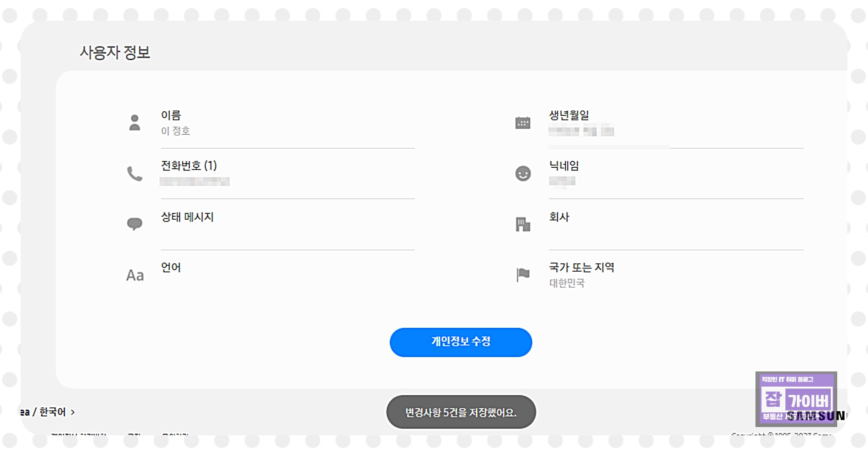868x456 pixels.
Task: Click the speech bubble icon beside 상태 메시지
Action: [x=134, y=224]
